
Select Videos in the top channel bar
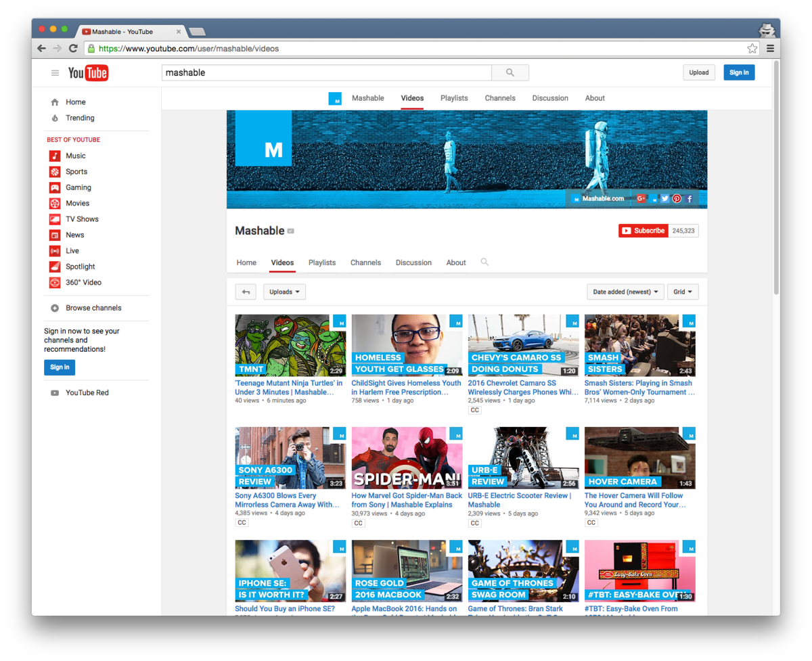(412, 98)
